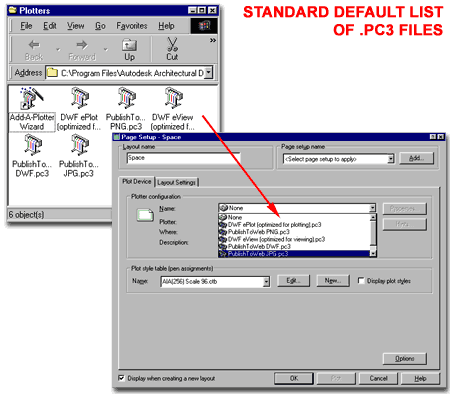Screen dimensions: 450x394
Task: Choose DWF ePlot (optimized for plotting).pc3
Action: (294, 224)
